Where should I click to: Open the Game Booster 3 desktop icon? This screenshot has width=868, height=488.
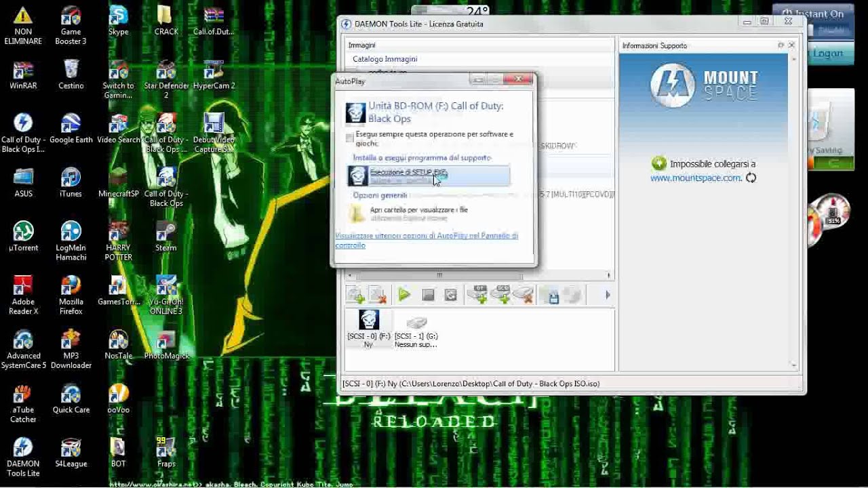point(71,26)
